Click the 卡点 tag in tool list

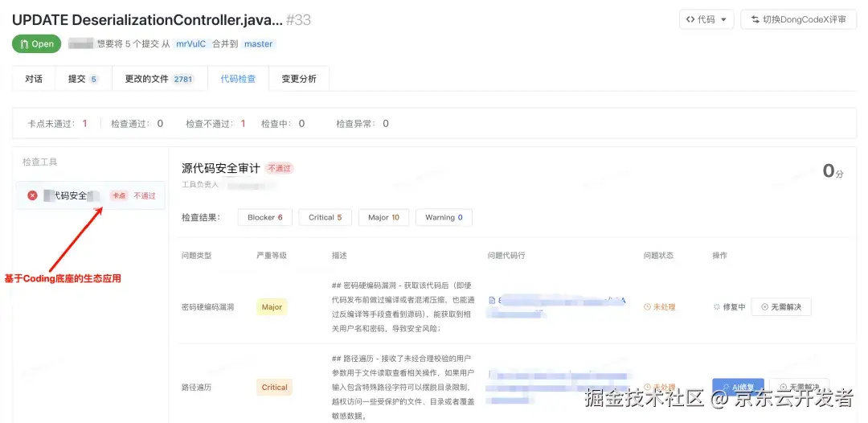click(x=119, y=195)
